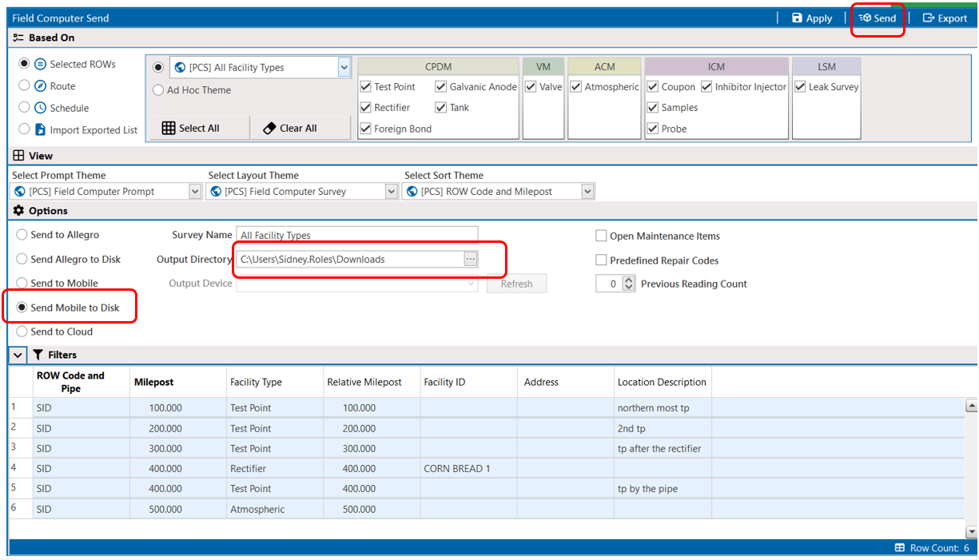Click the Previous Reading Count stepper arrows
Viewport: 979px width, 560px height.
click(628, 284)
